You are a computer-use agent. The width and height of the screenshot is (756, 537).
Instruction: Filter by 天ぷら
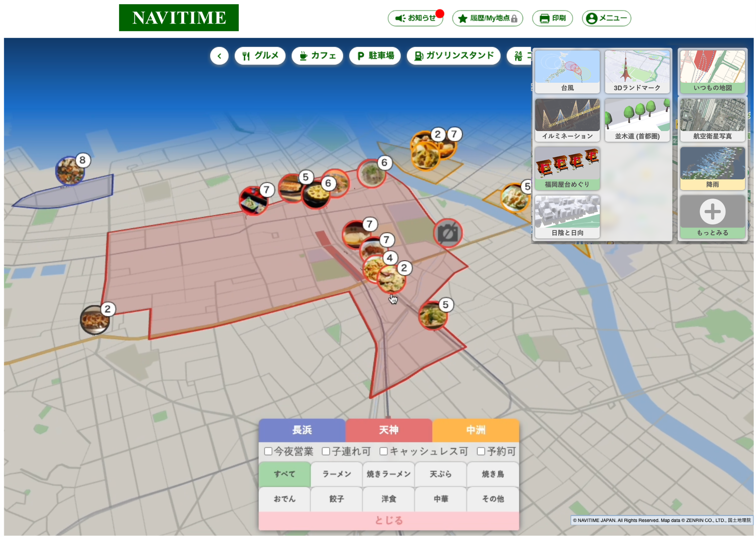coord(441,474)
